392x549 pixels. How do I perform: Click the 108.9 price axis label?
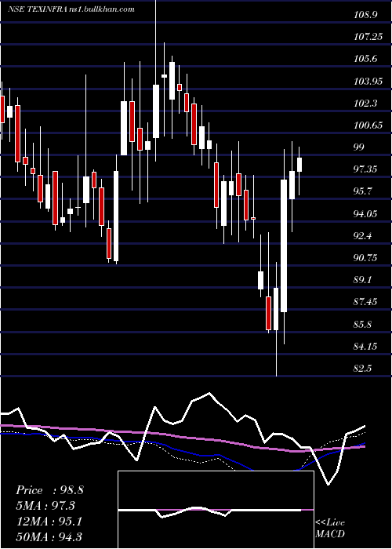coord(365,15)
